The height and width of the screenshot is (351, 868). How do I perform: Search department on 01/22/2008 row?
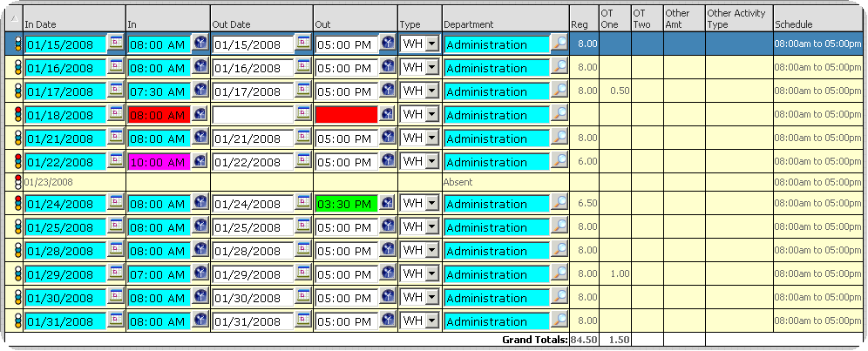pyautogui.click(x=559, y=161)
